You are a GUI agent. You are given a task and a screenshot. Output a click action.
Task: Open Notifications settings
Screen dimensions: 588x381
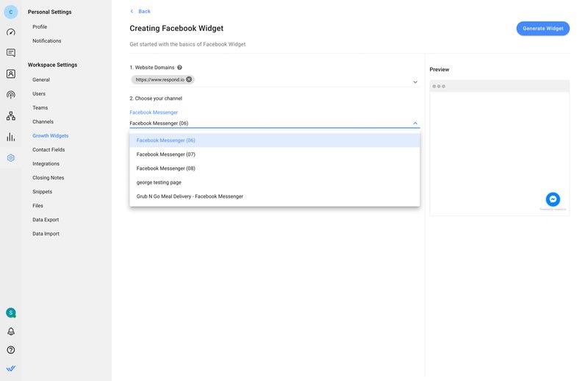[47, 41]
